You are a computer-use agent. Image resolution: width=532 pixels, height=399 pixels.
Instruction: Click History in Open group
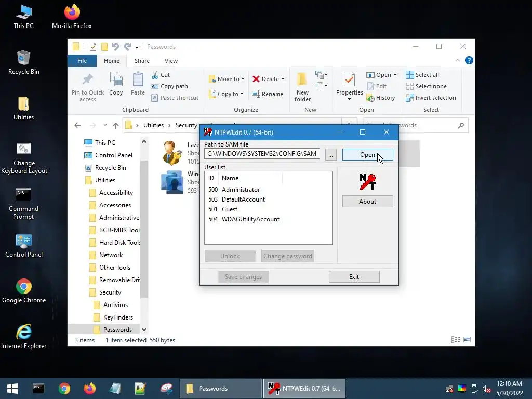tap(381, 98)
